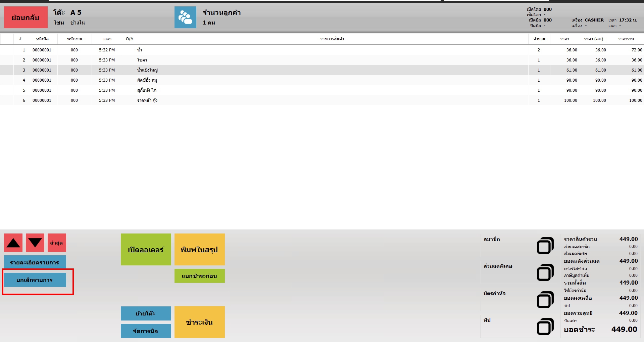The height and width of the screenshot is (342, 644).
Task: Click the รายการสินค้า column header
Action: [x=332, y=39]
